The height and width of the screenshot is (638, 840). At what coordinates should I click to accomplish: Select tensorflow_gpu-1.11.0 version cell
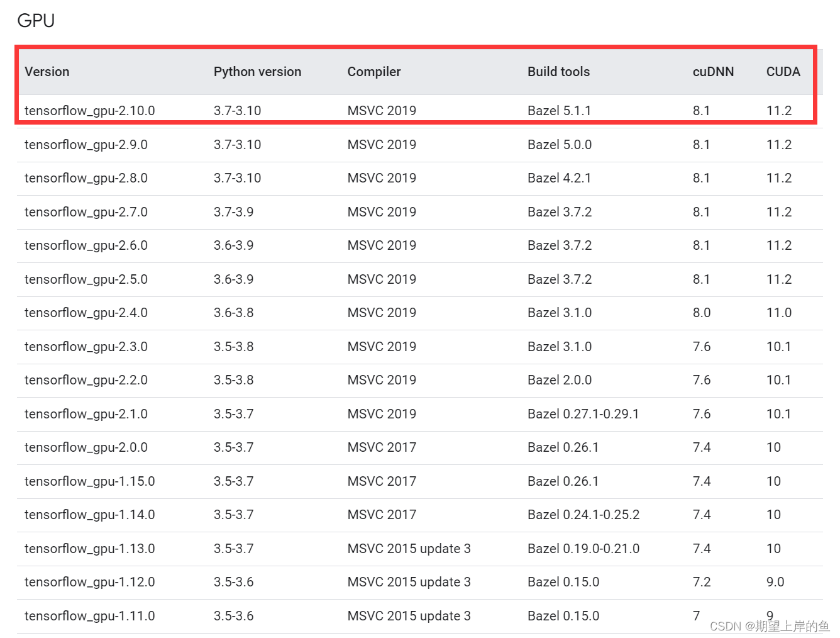pyautogui.click(x=90, y=616)
